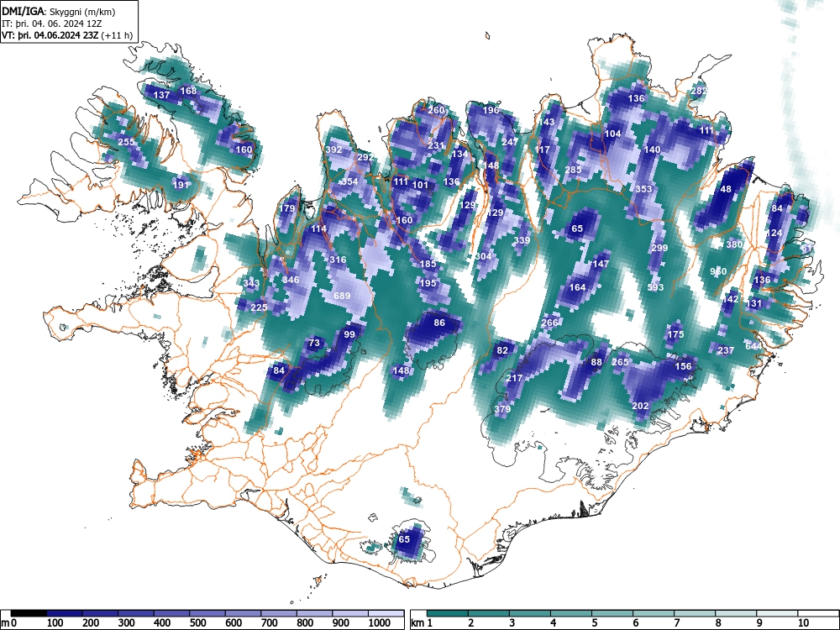
Task: Click the visibility value 124 on the map
Action: point(774,233)
